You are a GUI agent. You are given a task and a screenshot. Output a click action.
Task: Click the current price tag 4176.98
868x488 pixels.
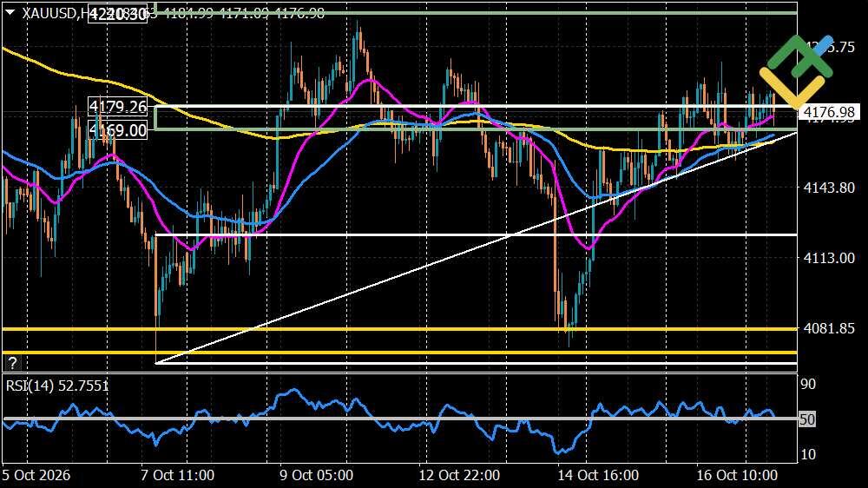829,112
